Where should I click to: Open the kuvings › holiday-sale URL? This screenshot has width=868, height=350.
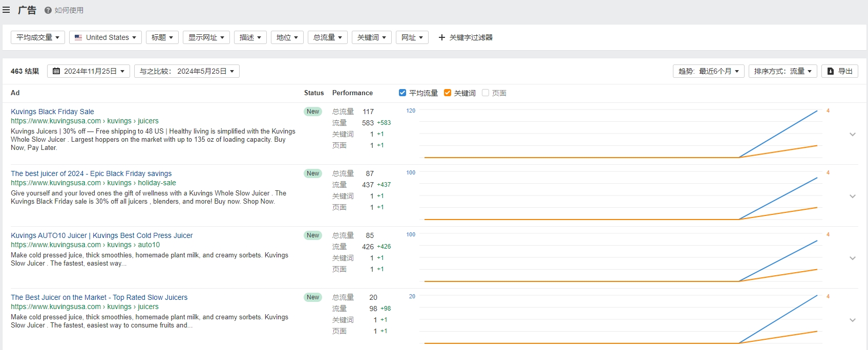click(93, 183)
